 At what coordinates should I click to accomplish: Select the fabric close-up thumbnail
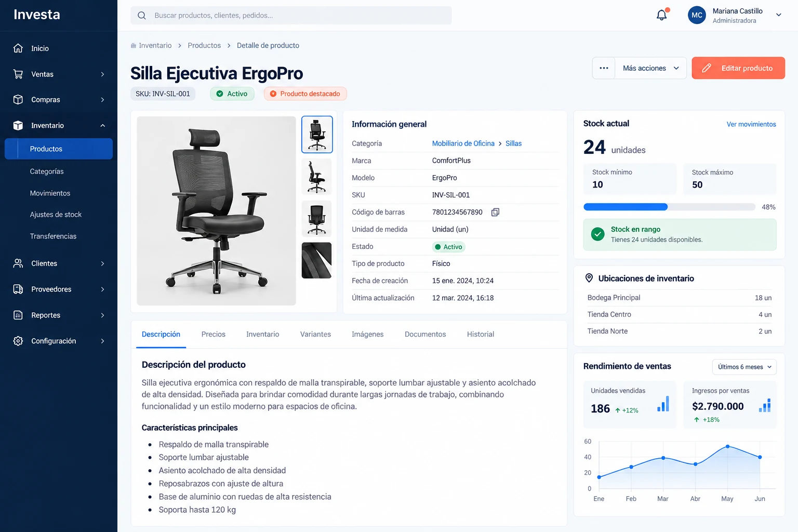pyautogui.click(x=316, y=260)
